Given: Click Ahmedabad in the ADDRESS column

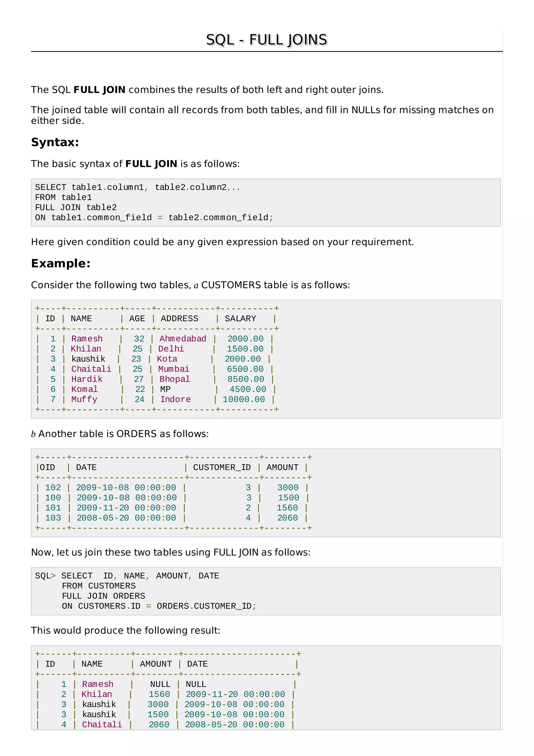Looking at the screenshot, I should pos(183,339).
